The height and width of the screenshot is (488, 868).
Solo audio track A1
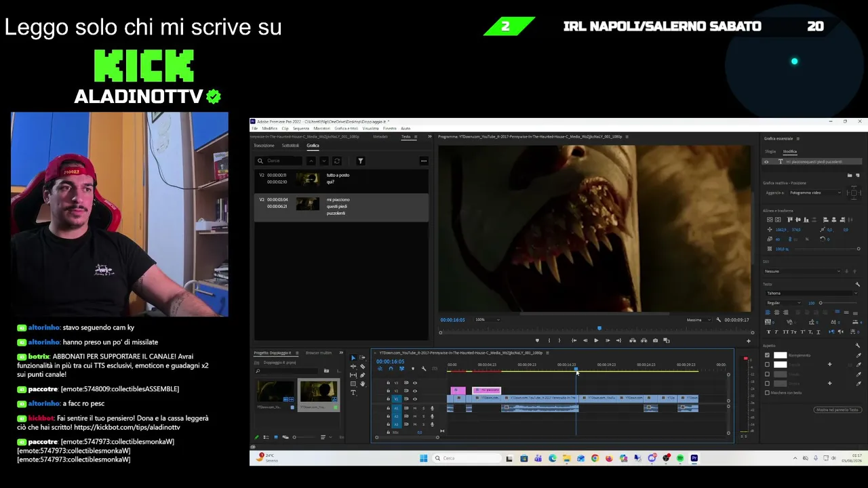[423, 408]
